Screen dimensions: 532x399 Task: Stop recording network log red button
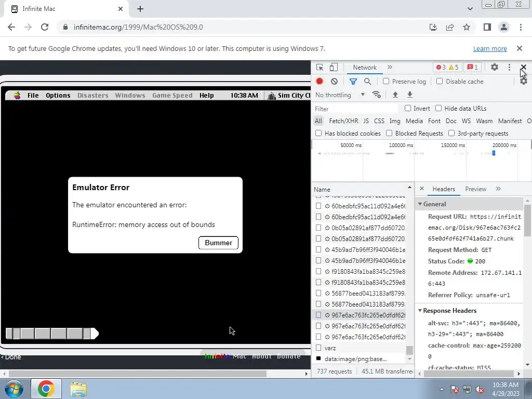click(x=320, y=81)
